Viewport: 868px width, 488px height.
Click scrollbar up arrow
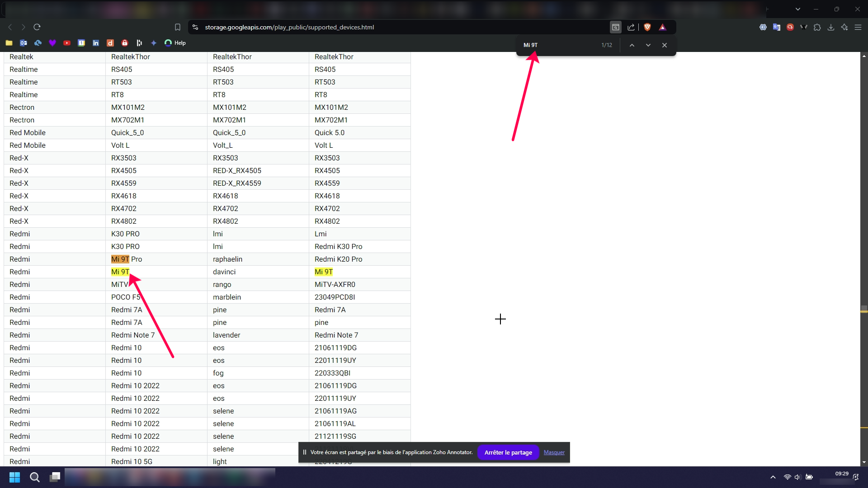pos(864,56)
